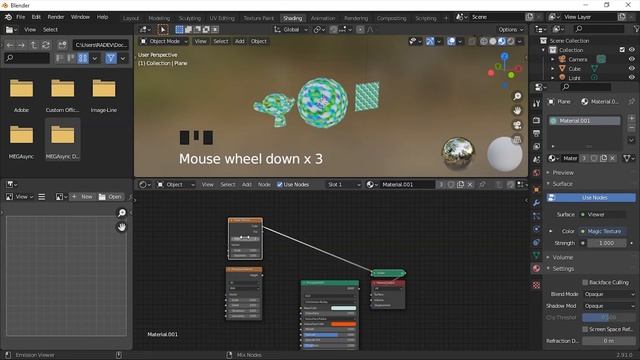
Task: Enable file browser filter funnel icon
Action: tap(111, 58)
